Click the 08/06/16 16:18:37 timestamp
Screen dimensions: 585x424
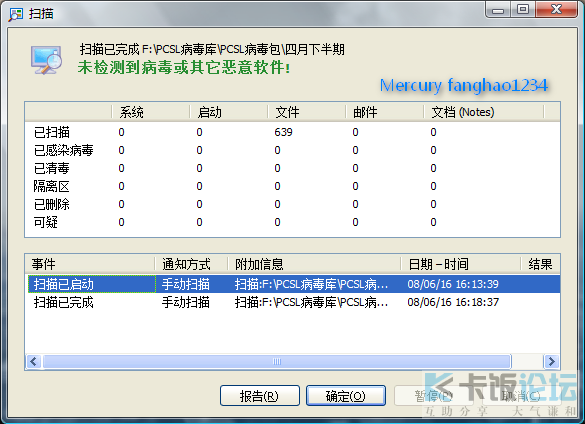pos(453,302)
